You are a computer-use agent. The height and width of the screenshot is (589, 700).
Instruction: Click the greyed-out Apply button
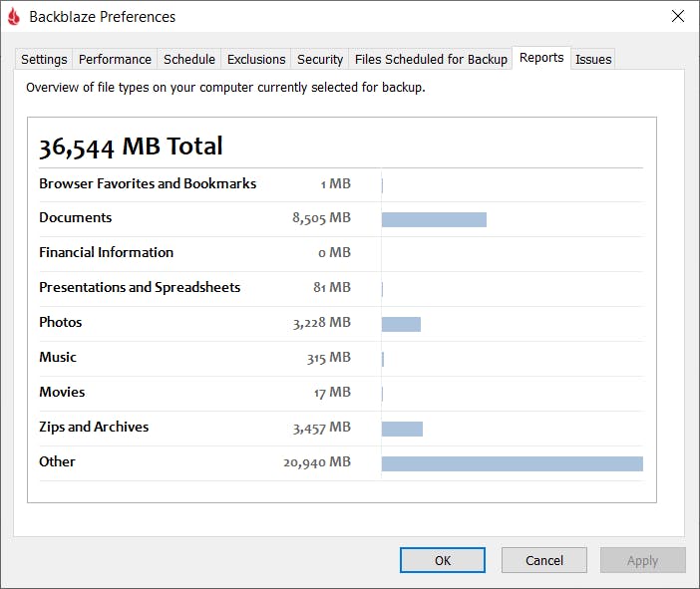click(643, 560)
